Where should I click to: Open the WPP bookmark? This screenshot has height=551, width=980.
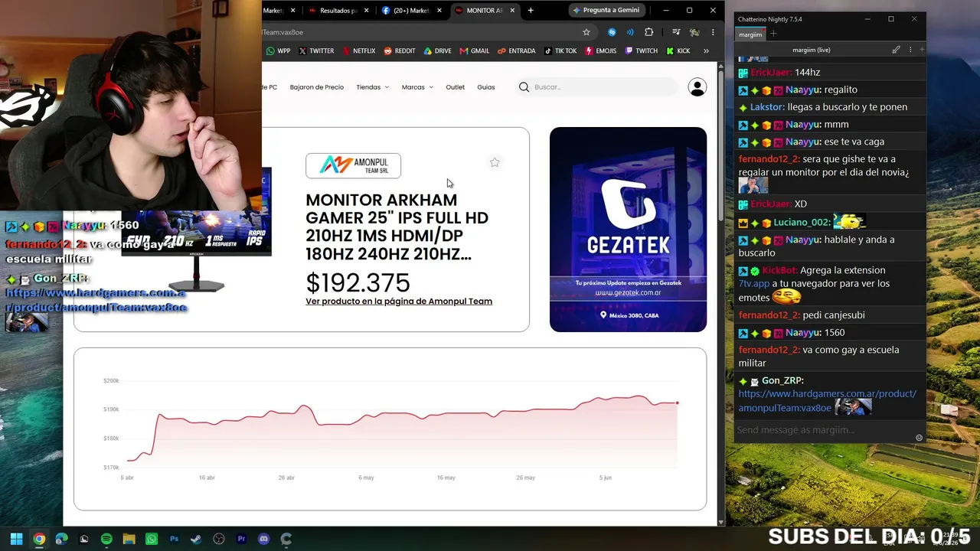[x=278, y=51]
